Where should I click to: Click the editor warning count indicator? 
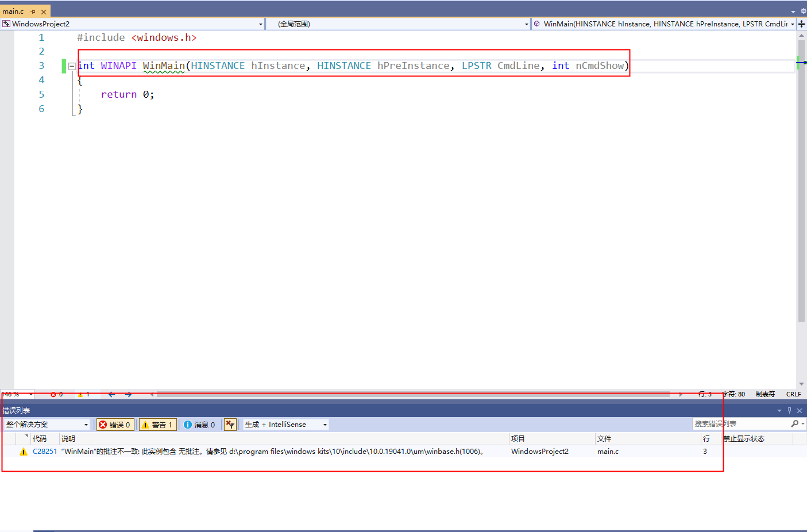84,394
